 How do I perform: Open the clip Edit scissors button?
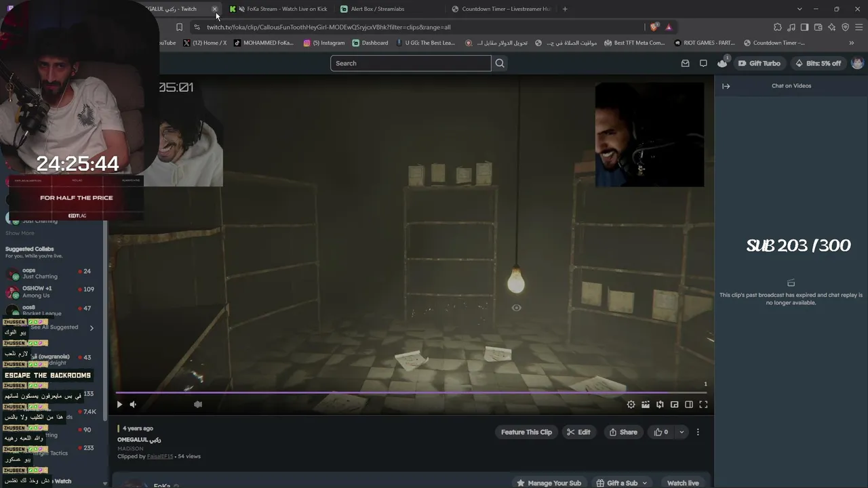(x=578, y=432)
